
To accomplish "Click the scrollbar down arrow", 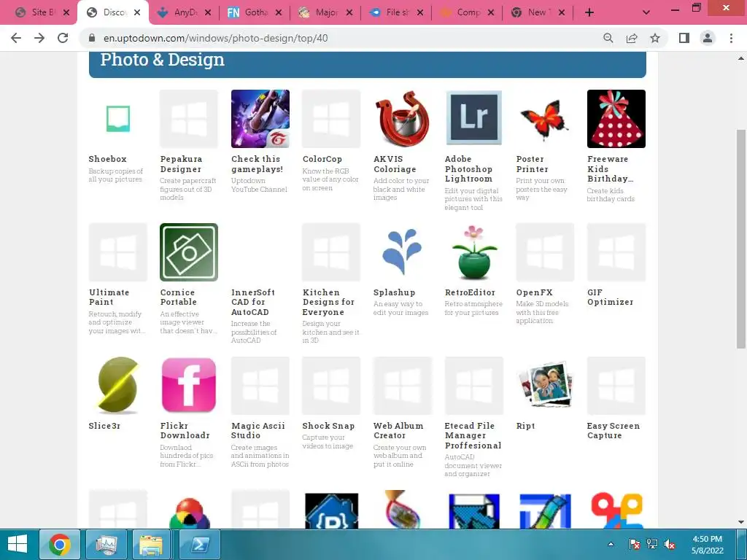I will click(x=741, y=522).
